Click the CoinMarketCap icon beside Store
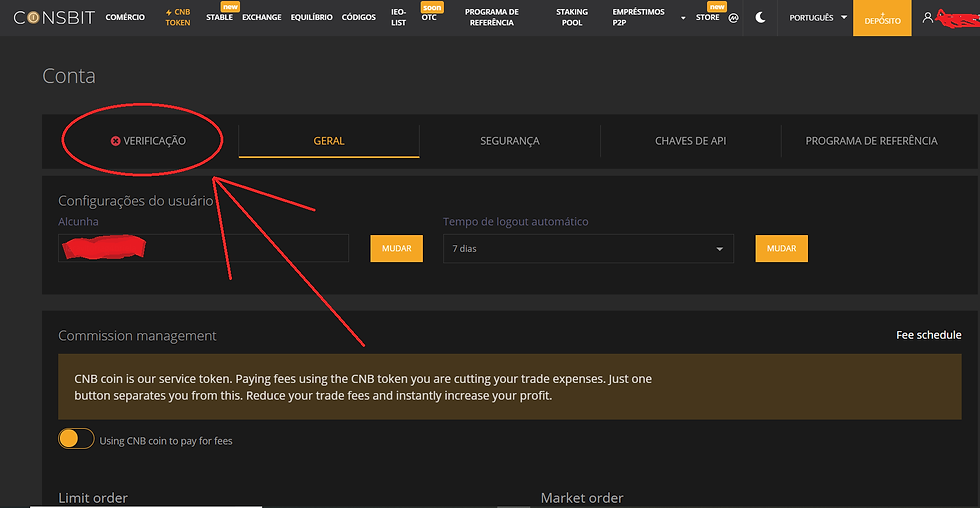Screen dimensions: 980x508 pyautogui.click(x=734, y=18)
